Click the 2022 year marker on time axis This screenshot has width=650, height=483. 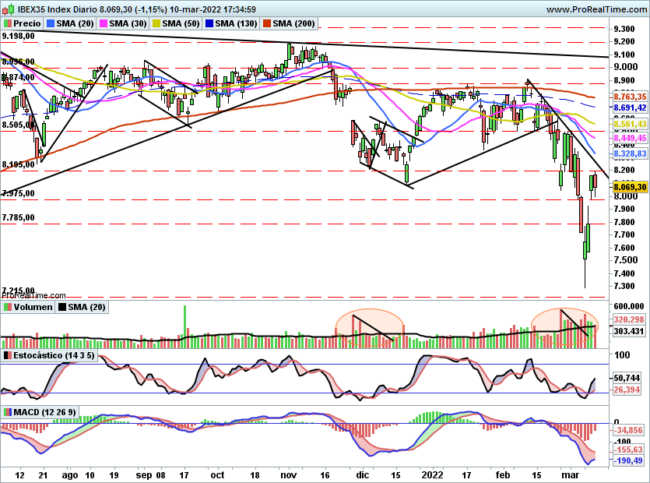point(432,475)
